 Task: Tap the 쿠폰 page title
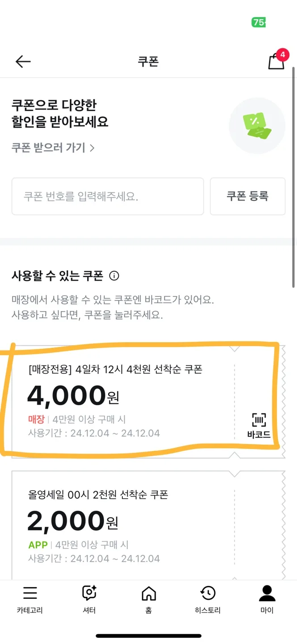pyautogui.click(x=148, y=62)
